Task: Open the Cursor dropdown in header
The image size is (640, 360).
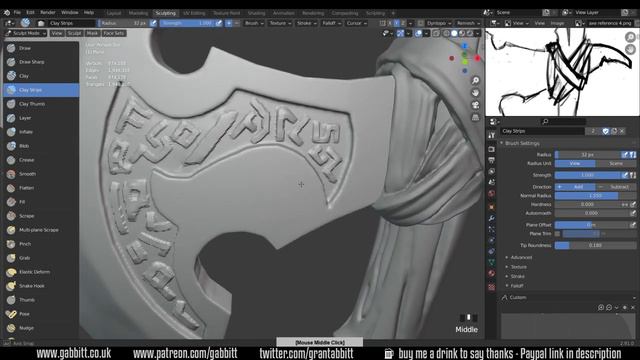Action: [x=356, y=23]
